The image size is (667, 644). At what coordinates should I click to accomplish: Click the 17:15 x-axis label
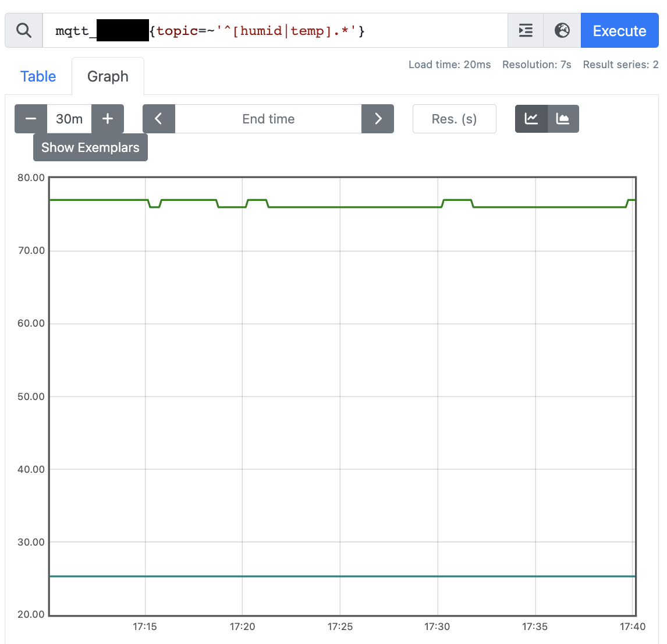(x=144, y=627)
